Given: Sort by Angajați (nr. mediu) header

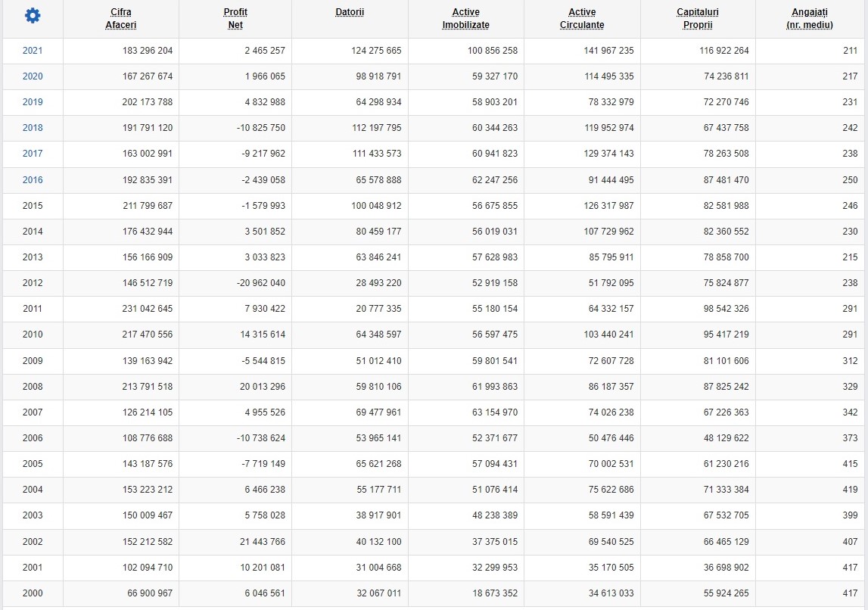Looking at the screenshot, I should coord(809,18).
